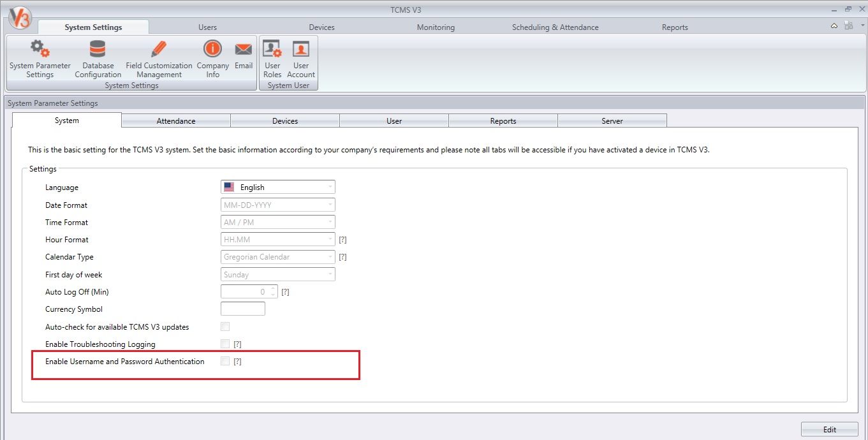Open Field Customization Management icon
Screen dimensions: 868x440
(159, 59)
